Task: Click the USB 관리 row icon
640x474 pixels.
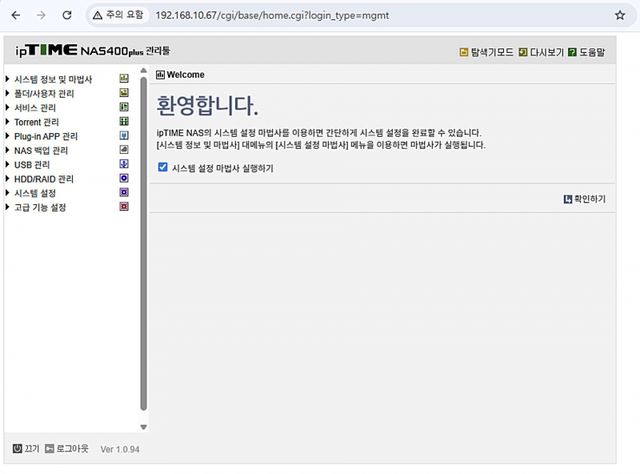Action: click(124, 164)
